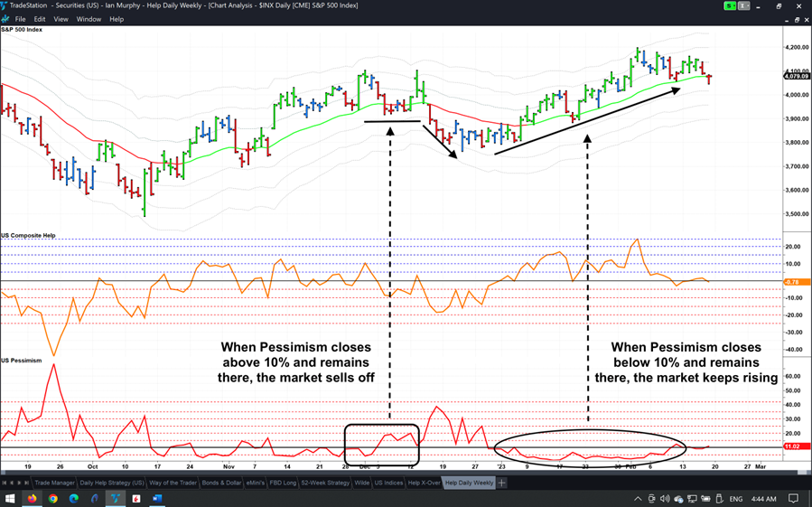The width and height of the screenshot is (812, 507).
Task: Open the Window menu
Action: point(89,19)
